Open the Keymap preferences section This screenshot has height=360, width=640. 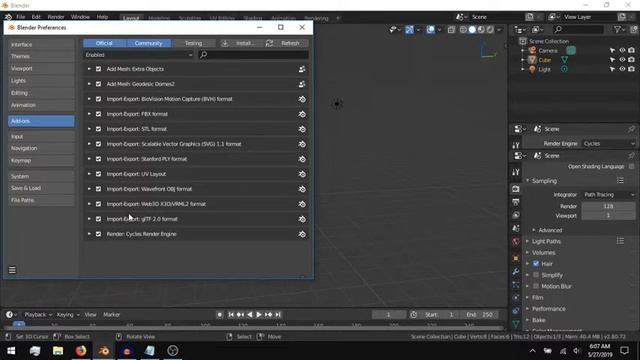[x=41, y=160]
